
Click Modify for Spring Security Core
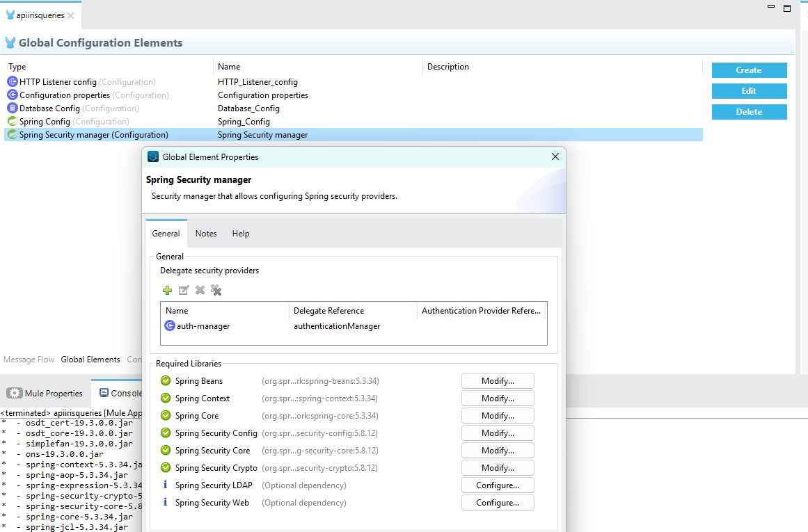click(498, 451)
